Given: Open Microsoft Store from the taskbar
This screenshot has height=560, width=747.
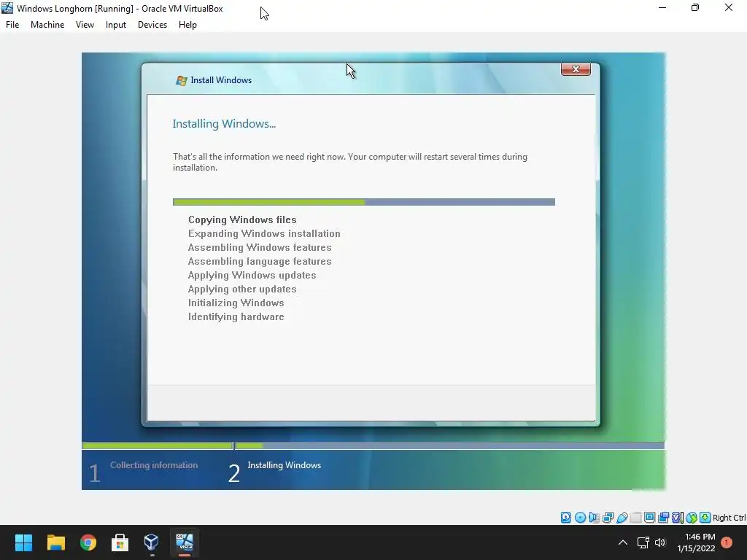Looking at the screenshot, I should pyautogui.click(x=120, y=542).
